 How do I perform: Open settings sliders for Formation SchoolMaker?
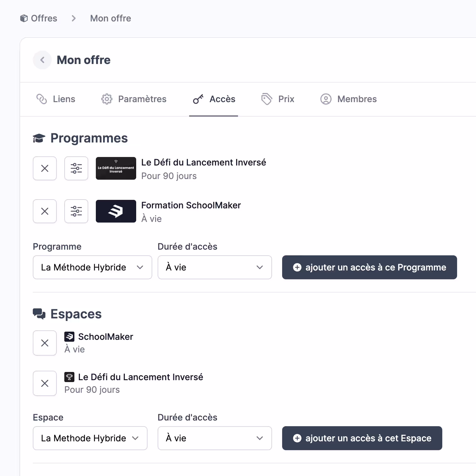tap(76, 211)
